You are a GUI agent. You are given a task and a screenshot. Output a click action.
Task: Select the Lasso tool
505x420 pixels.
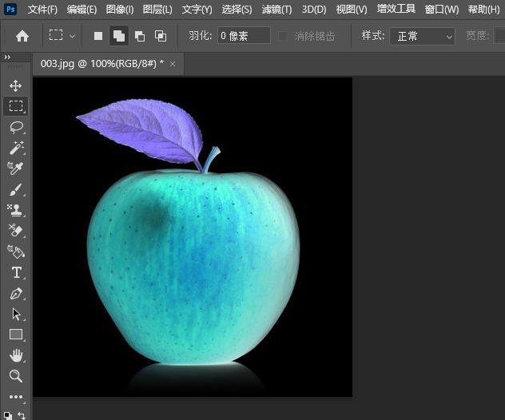tap(16, 128)
